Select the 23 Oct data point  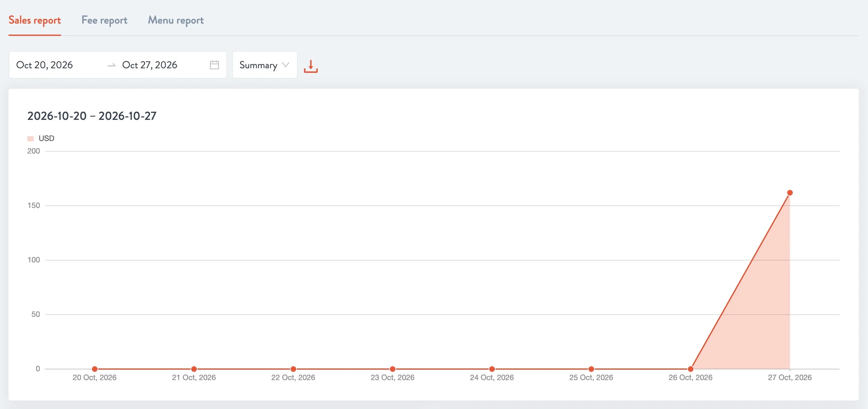[392, 369]
